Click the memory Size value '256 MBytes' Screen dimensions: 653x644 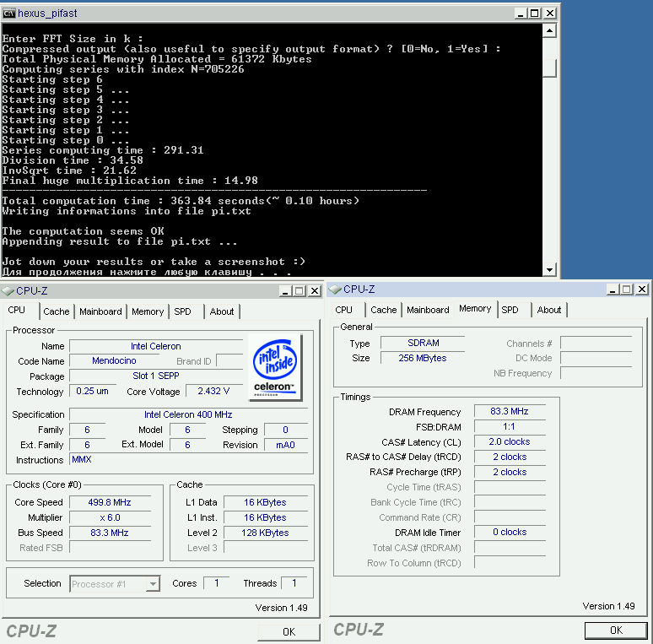point(424,358)
